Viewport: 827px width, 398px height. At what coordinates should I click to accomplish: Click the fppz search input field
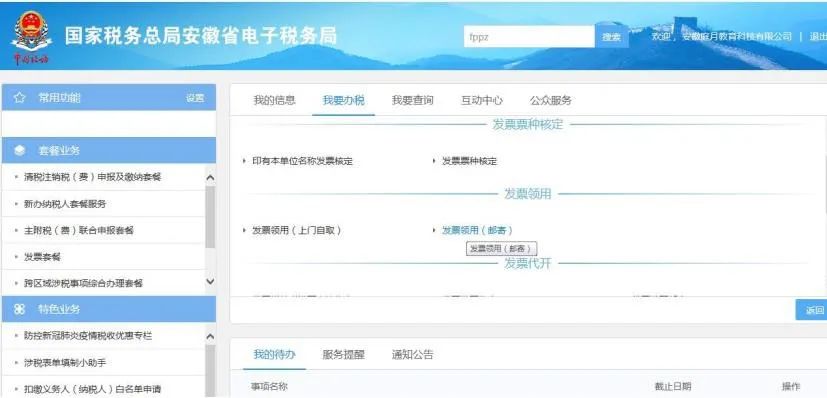529,37
